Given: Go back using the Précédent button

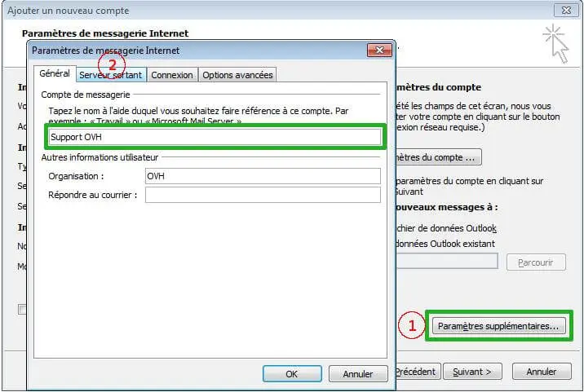Looking at the screenshot, I should click(x=416, y=372).
